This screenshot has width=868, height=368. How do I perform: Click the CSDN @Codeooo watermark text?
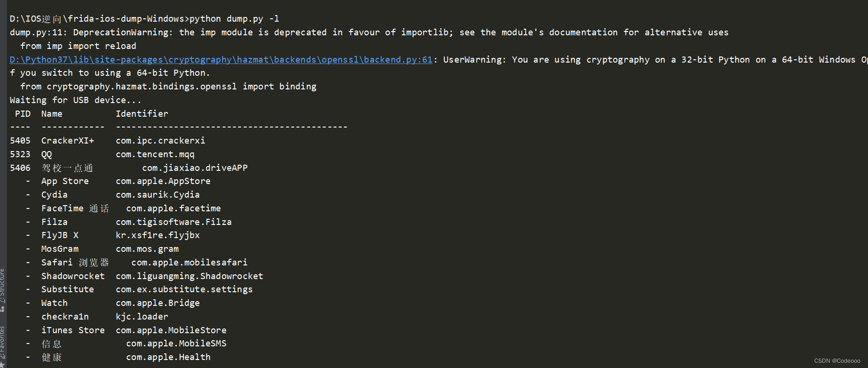click(837, 361)
